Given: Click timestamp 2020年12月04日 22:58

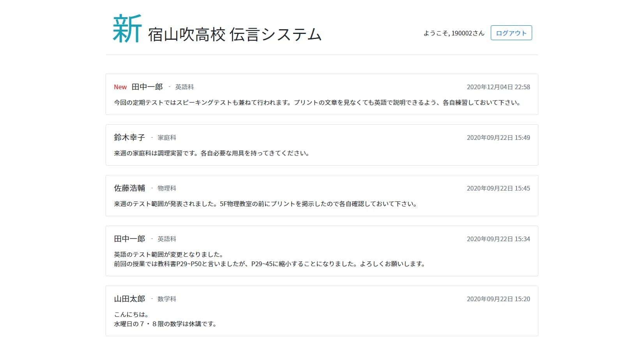Looking at the screenshot, I should click(498, 87).
